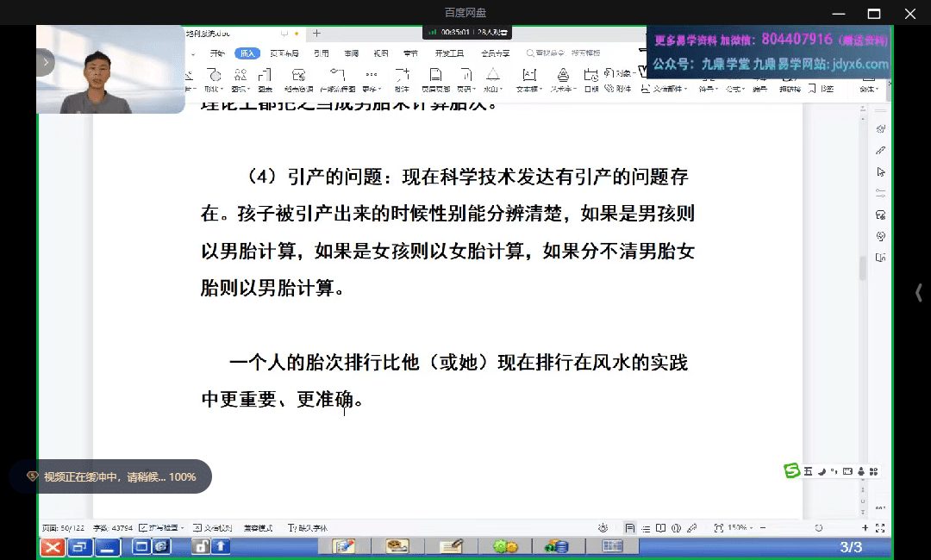Image resolution: width=931 pixels, height=560 pixels.
Task: Open the pen tool in right sidebar
Action: click(880, 150)
